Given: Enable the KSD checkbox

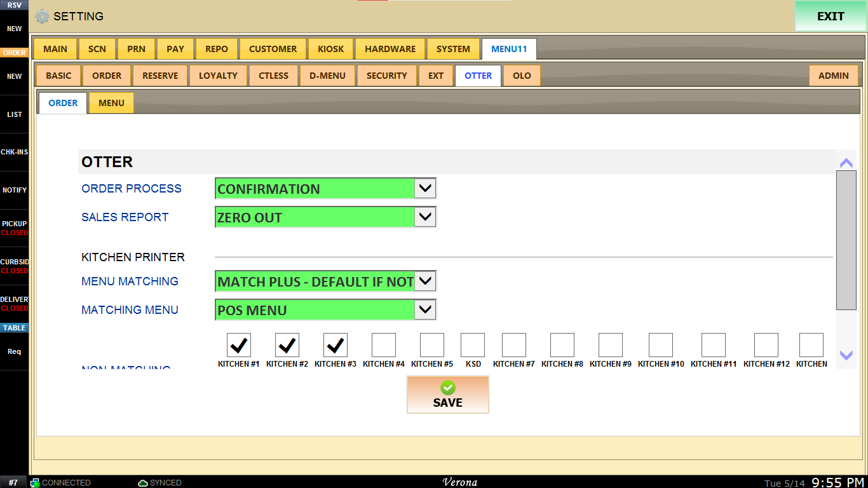Looking at the screenshot, I should [473, 345].
